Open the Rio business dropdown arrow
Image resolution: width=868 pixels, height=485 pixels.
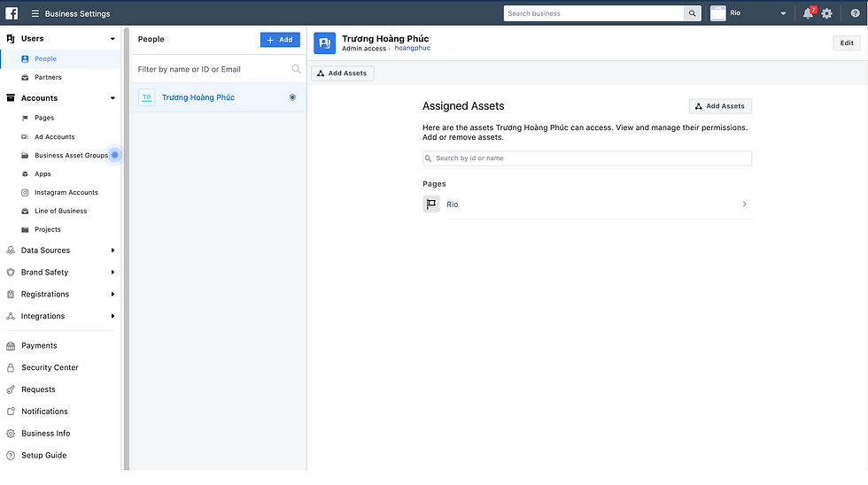pyautogui.click(x=783, y=14)
